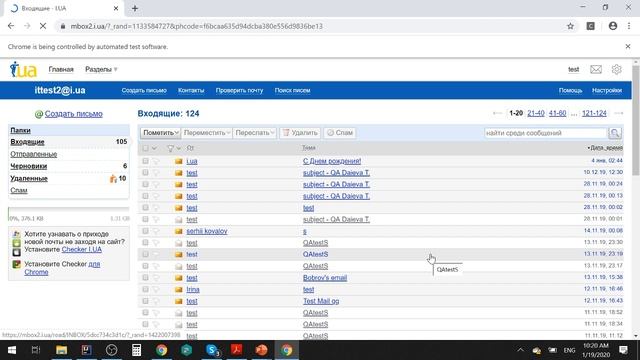
Task: Open the Checker I.UA link
Action: point(82,249)
